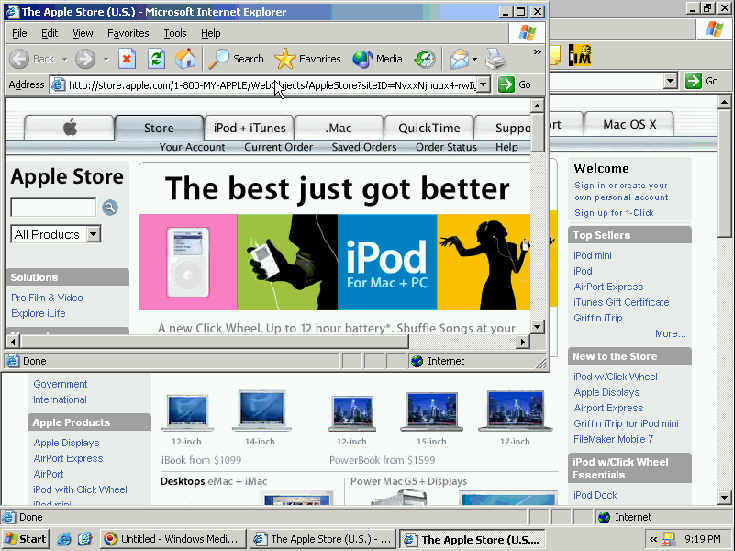Screen dimensions: 735x551
Task: Click AirPort Express in Top Sellers
Action: pos(608,287)
